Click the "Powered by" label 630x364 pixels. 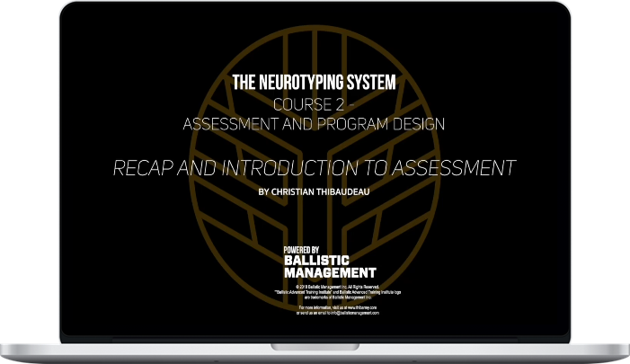[302, 251]
